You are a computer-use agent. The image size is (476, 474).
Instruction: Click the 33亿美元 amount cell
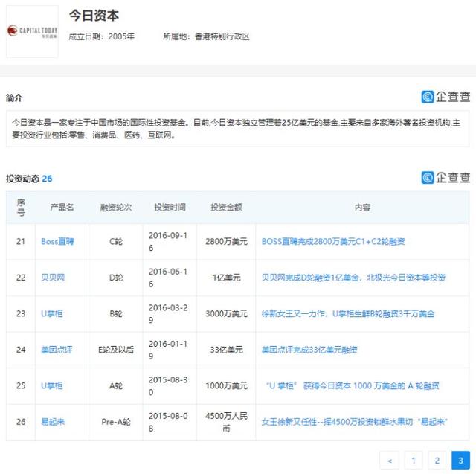[x=226, y=350]
